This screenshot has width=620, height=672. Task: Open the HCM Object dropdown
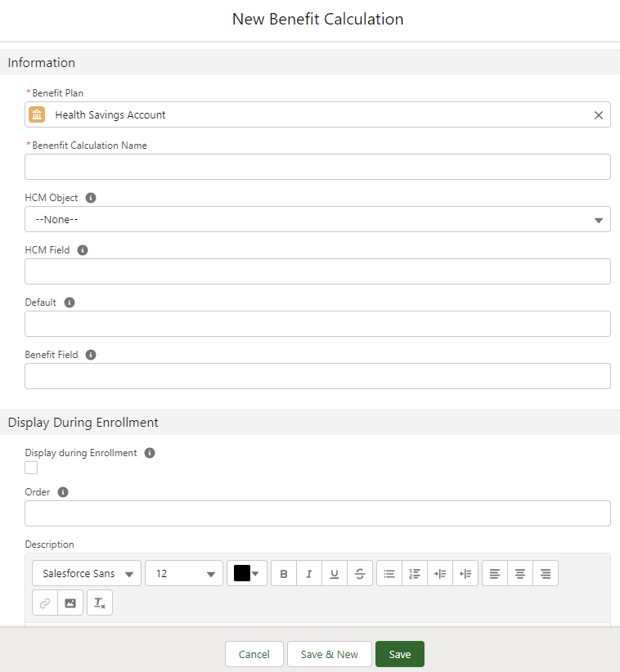tap(317, 219)
